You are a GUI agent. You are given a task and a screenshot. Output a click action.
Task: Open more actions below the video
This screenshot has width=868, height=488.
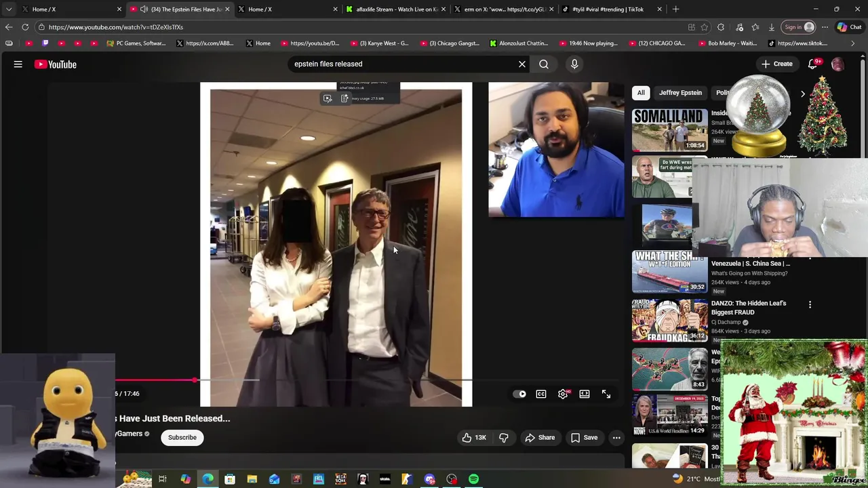(616, 438)
